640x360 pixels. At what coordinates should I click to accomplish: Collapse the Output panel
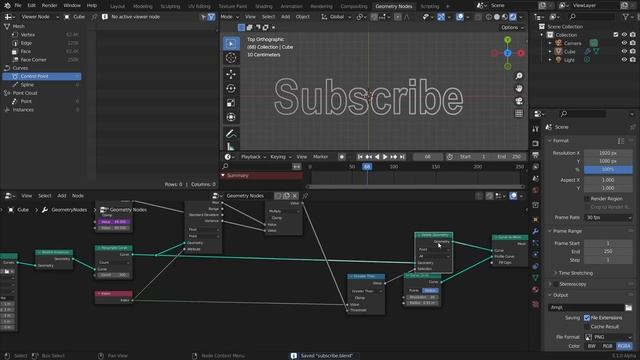(x=559, y=295)
